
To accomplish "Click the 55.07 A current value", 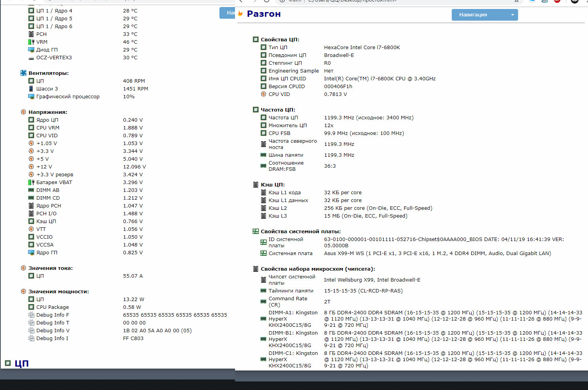I will [133, 276].
